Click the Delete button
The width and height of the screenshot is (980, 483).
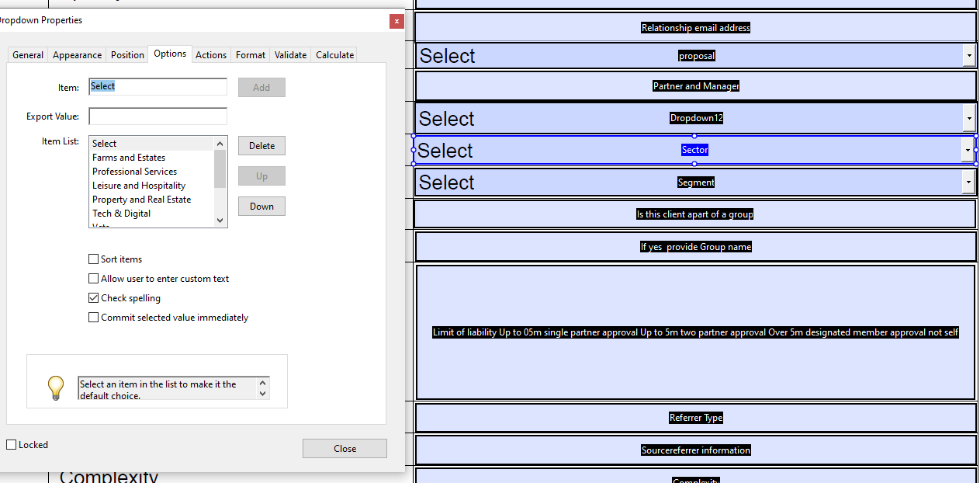point(261,145)
